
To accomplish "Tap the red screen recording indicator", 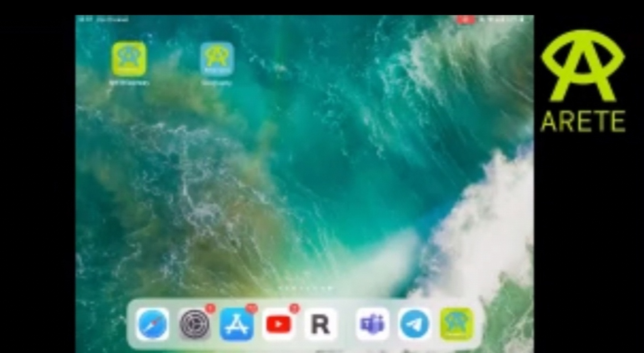I will pyautogui.click(x=466, y=19).
